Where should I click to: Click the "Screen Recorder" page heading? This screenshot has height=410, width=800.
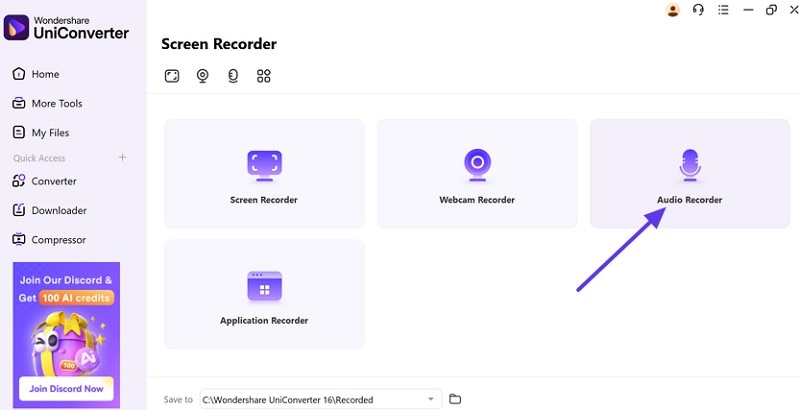[x=219, y=44]
